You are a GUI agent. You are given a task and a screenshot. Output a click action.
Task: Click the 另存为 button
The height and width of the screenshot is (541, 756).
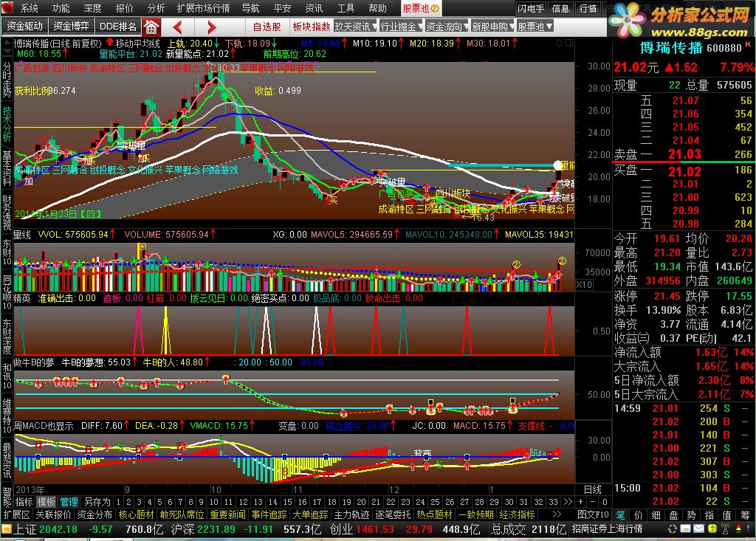pyautogui.click(x=97, y=502)
